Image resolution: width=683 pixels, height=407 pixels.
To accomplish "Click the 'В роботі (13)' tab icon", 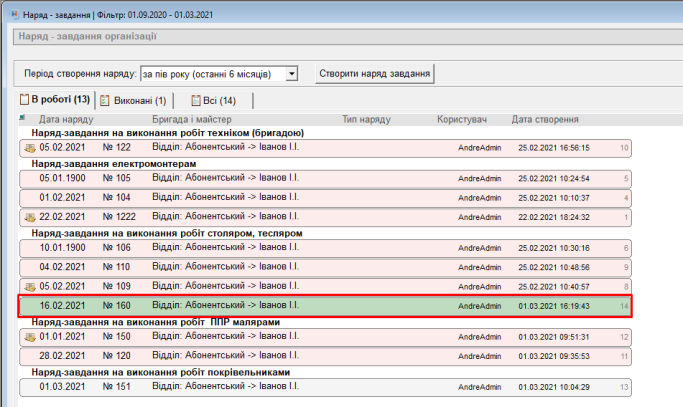I will tap(24, 100).
